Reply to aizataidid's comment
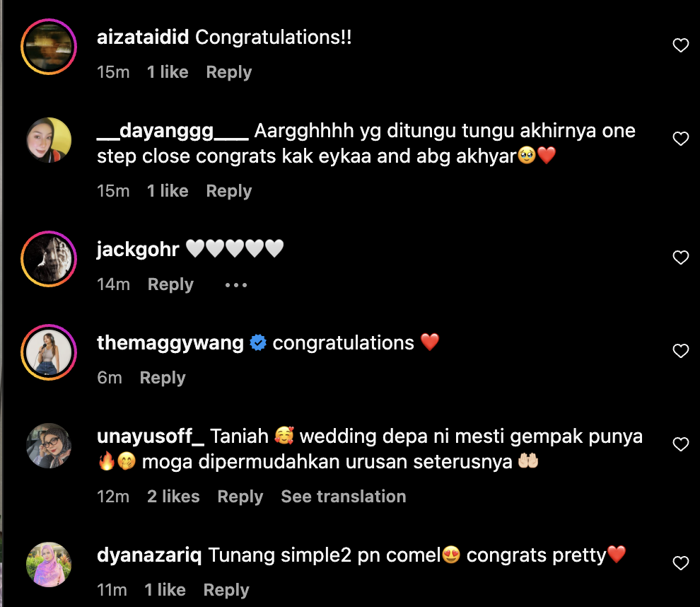The image size is (700, 607). click(228, 72)
